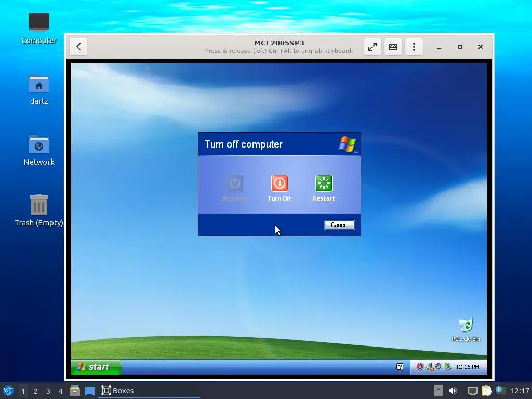Select the Boxes task in the taskbar

pos(149,391)
